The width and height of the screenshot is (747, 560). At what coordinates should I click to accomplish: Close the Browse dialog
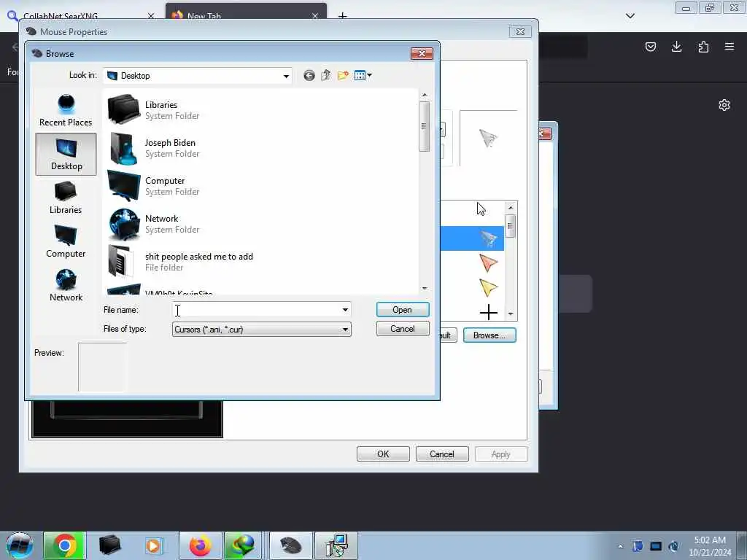click(x=422, y=53)
